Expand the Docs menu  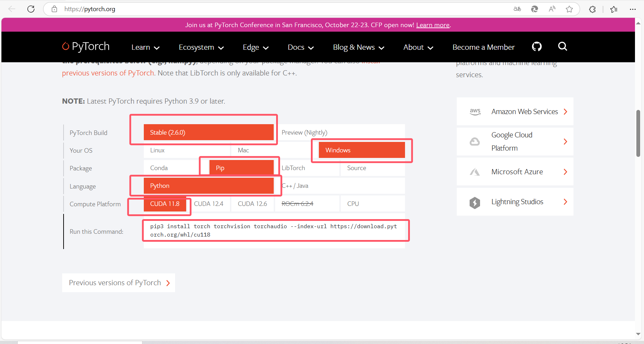click(301, 47)
